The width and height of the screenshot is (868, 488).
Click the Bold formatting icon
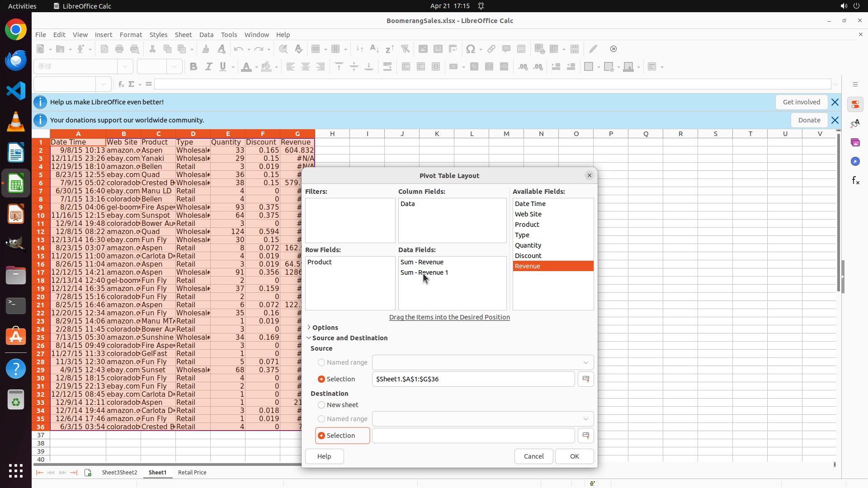(193, 67)
